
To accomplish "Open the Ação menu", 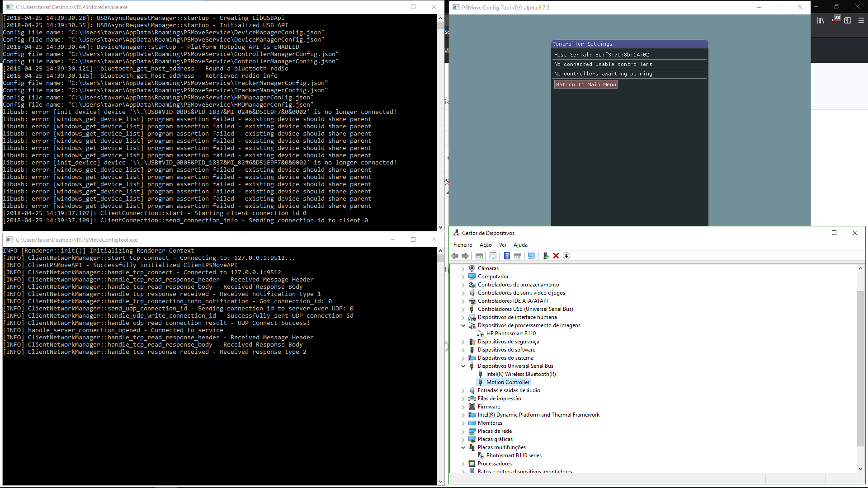I will 485,244.
